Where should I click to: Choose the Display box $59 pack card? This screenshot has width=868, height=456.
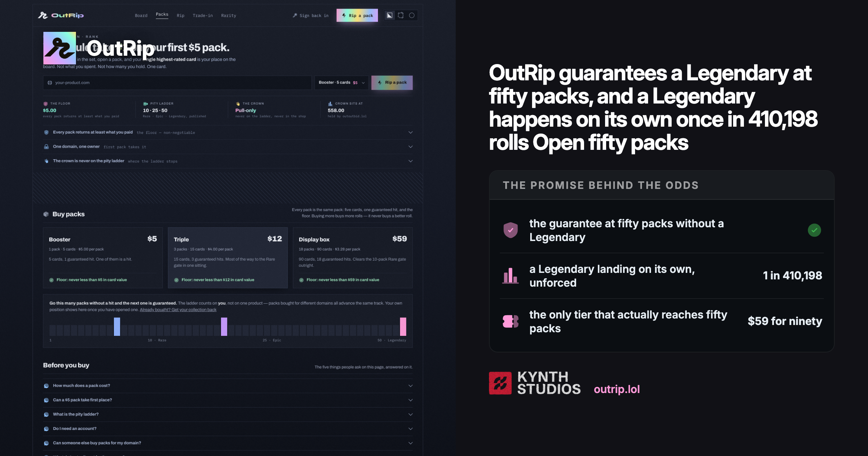point(353,258)
